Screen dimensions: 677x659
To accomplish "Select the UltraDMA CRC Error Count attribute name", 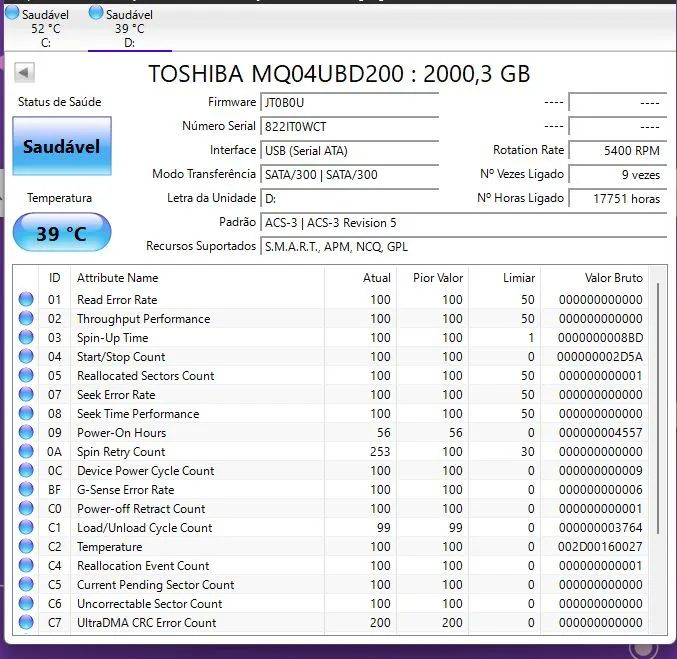I will pyautogui.click(x=146, y=623).
